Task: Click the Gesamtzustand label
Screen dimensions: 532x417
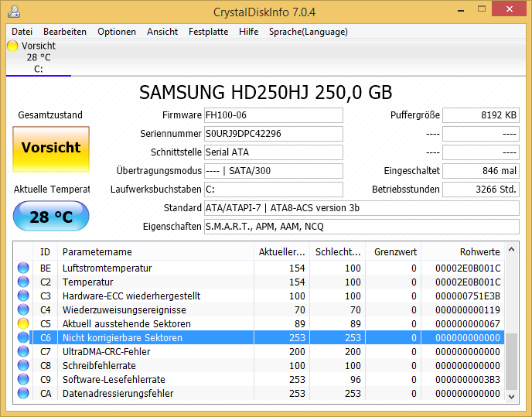Action: tap(50, 115)
